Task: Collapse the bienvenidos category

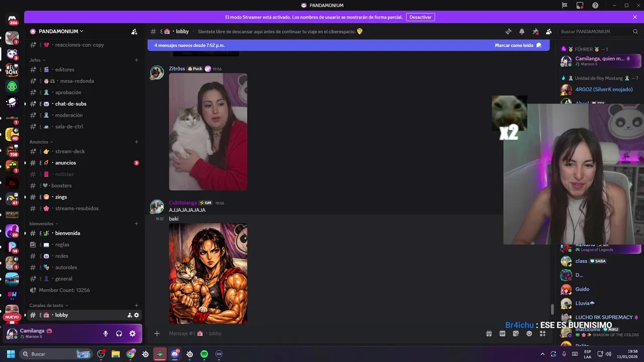Action: click(44, 224)
